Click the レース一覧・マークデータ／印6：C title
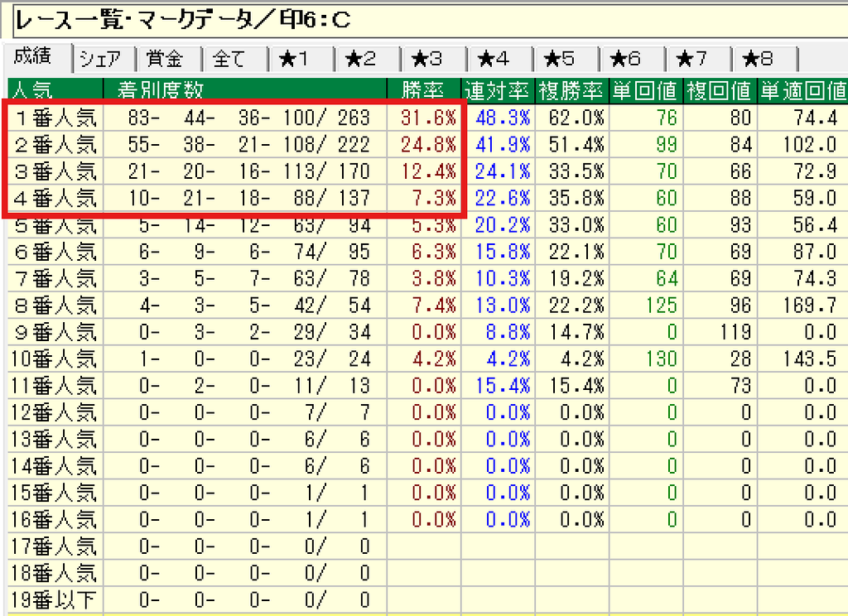The width and height of the screenshot is (848, 616). [183, 21]
